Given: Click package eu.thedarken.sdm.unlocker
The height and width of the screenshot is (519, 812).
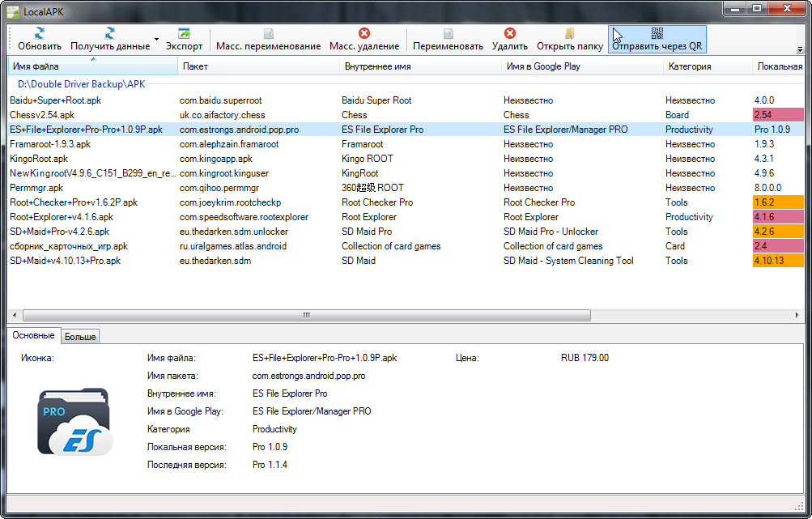Looking at the screenshot, I should click(234, 231).
